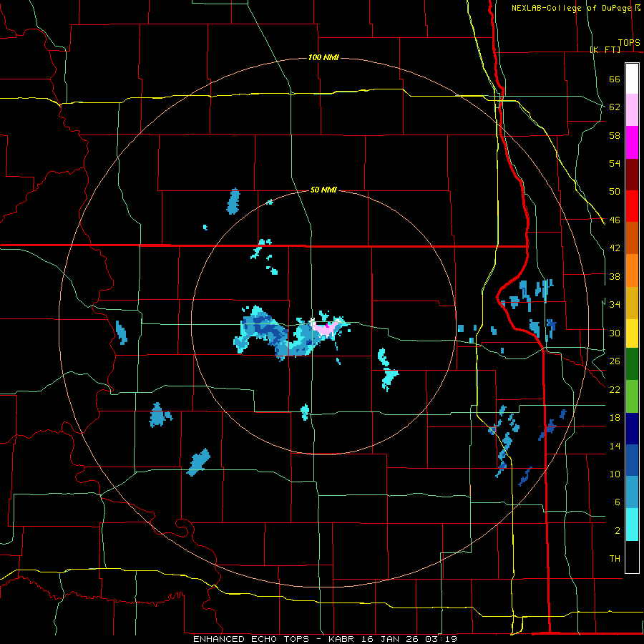
Task: Click the legend value 46
Action: 615,220
